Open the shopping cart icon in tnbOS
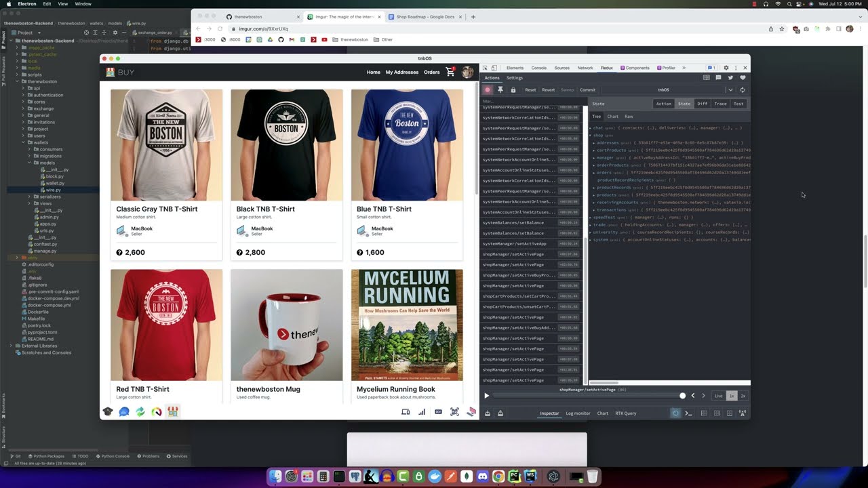868x488 pixels. [450, 72]
